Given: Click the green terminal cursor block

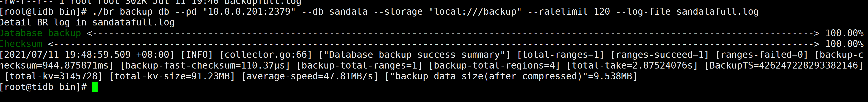Looking at the screenshot, I should pyautogui.click(x=95, y=87).
